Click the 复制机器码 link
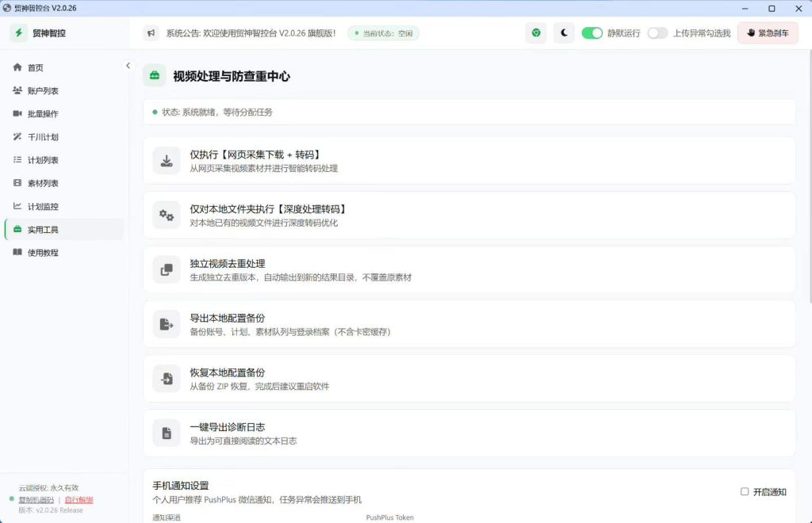 pos(36,500)
